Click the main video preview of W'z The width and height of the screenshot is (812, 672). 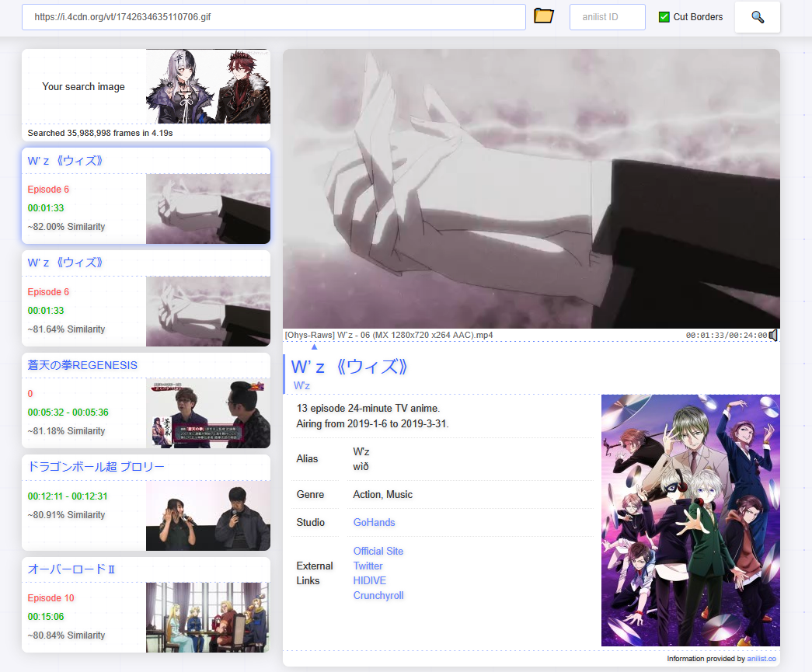pyautogui.click(x=531, y=189)
